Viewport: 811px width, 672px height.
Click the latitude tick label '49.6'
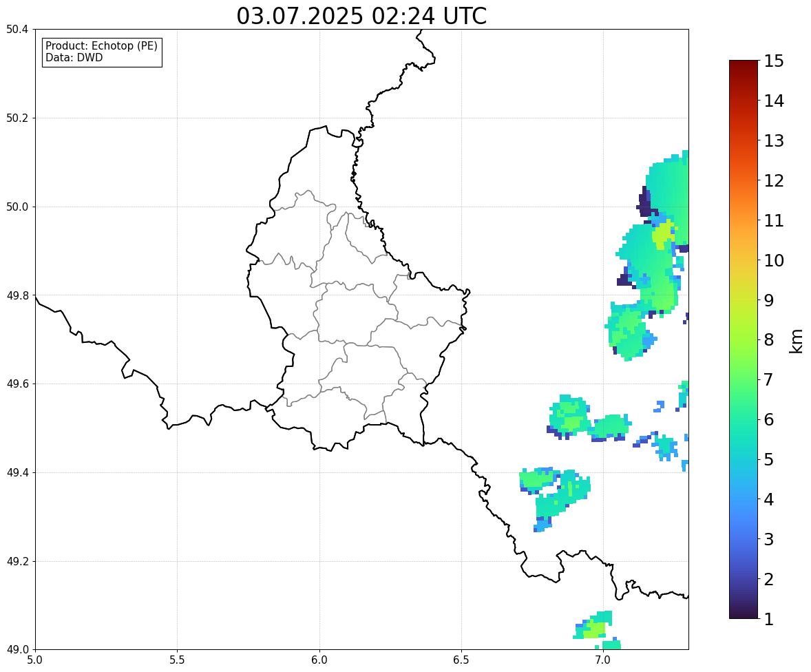pyautogui.click(x=17, y=384)
